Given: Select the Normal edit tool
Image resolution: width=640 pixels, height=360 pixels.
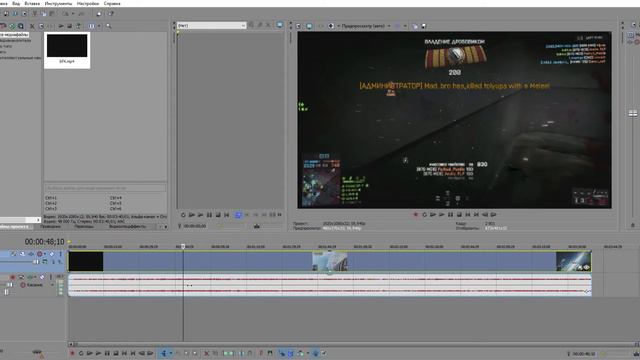Looking at the screenshot, I should [164, 353].
